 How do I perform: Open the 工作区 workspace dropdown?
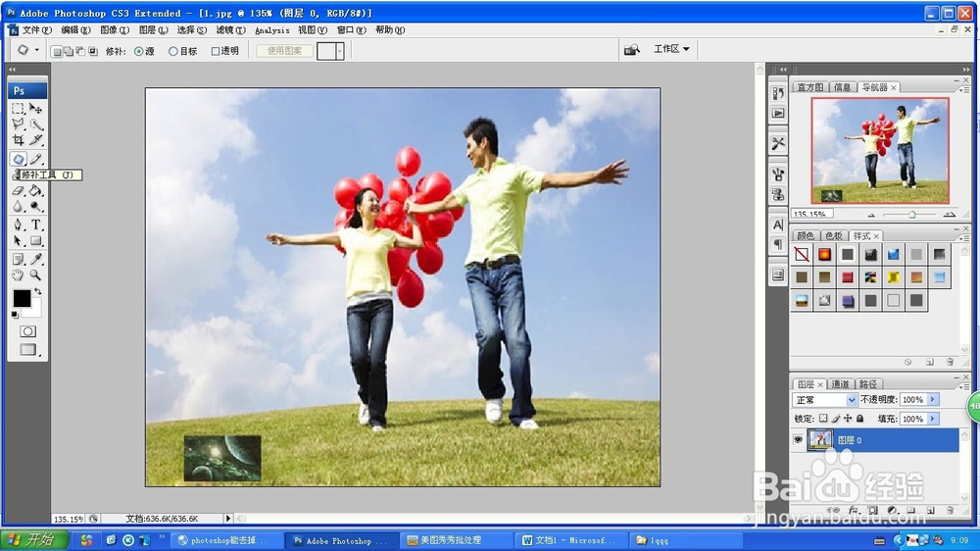[672, 49]
